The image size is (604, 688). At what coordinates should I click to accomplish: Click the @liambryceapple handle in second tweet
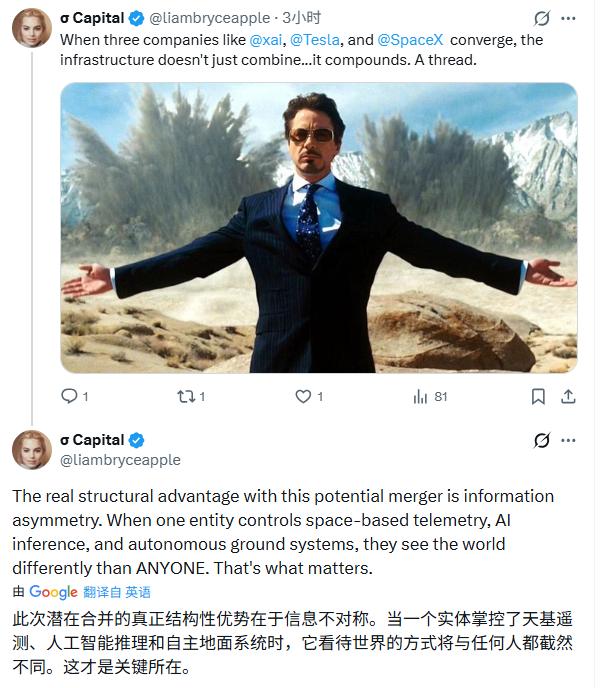120,460
